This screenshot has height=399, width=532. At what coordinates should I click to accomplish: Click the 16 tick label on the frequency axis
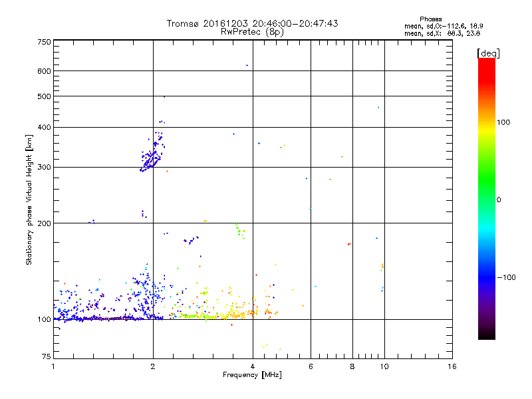451,366
